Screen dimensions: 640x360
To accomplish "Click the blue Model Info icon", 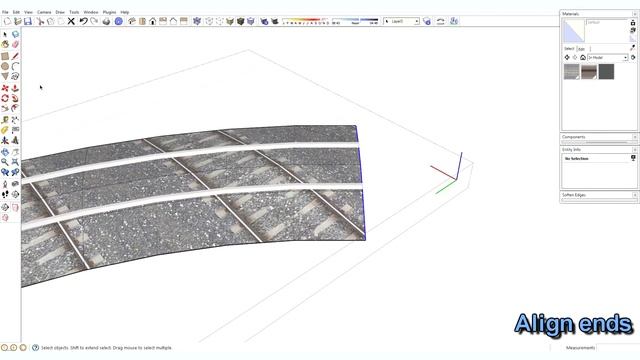I will tap(119, 21).
